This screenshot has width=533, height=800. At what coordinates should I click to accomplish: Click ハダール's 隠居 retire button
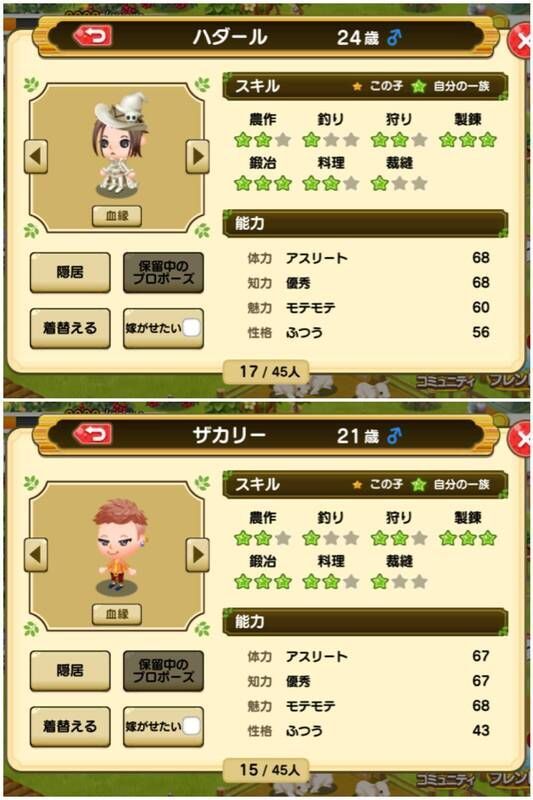tap(70, 272)
